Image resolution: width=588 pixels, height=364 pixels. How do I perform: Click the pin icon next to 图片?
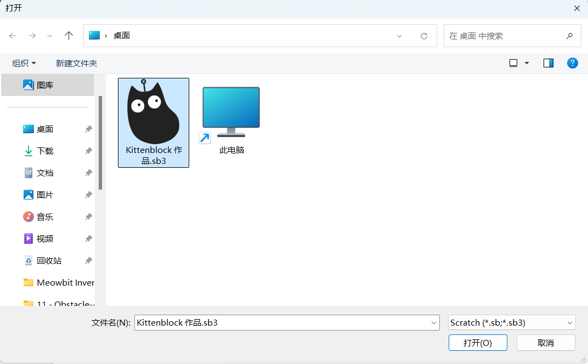click(88, 195)
